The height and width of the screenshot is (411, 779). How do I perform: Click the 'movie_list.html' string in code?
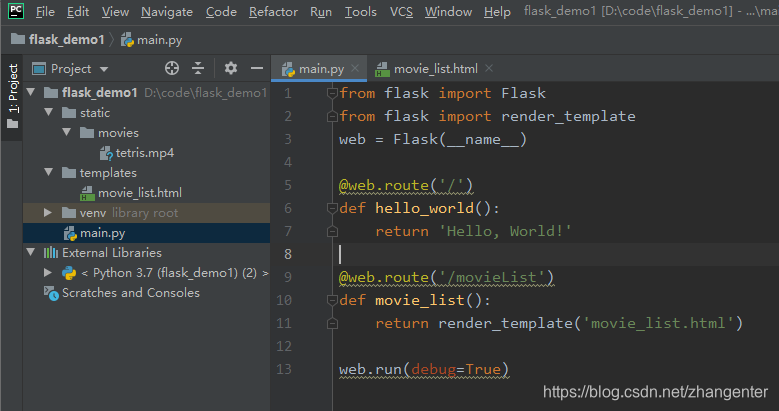pos(658,324)
